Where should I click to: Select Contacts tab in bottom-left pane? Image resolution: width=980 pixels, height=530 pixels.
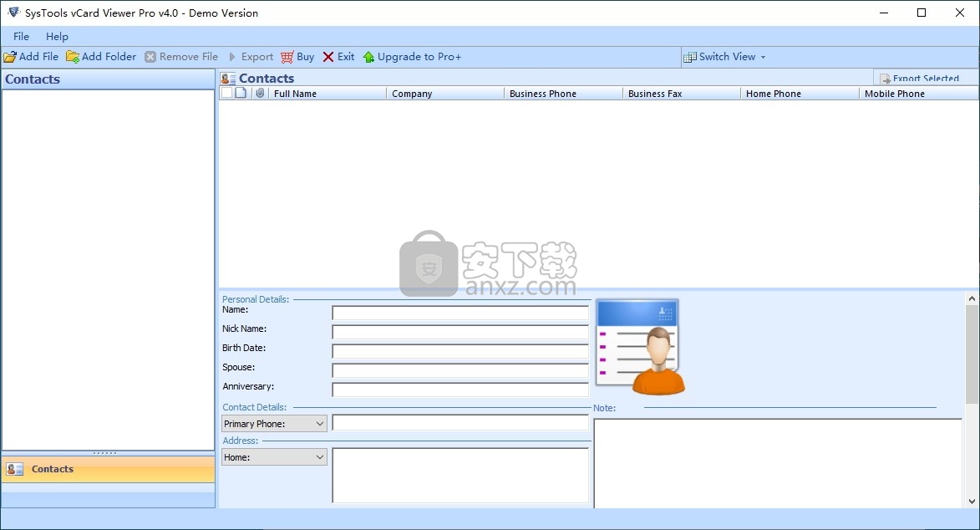(108, 469)
